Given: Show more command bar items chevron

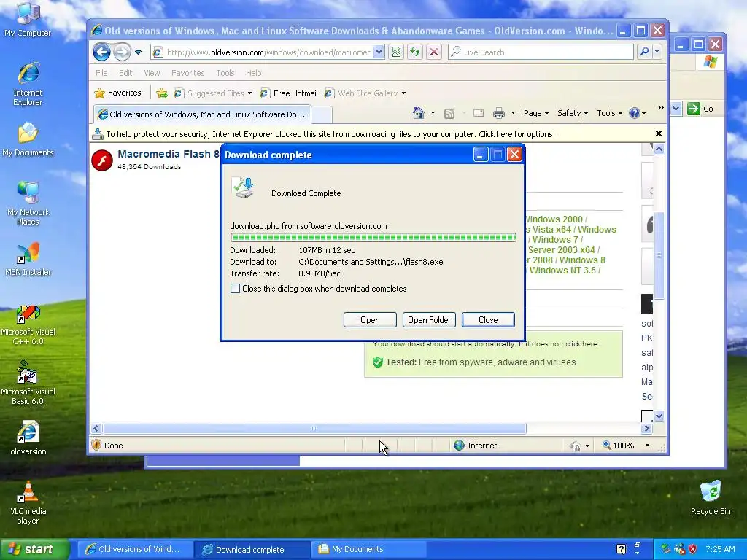Looking at the screenshot, I should click(x=660, y=108).
